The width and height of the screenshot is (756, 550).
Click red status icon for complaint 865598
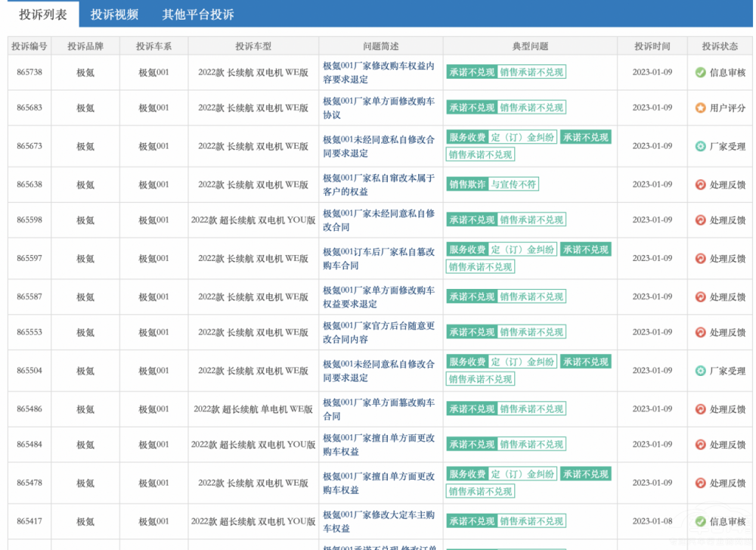(700, 220)
